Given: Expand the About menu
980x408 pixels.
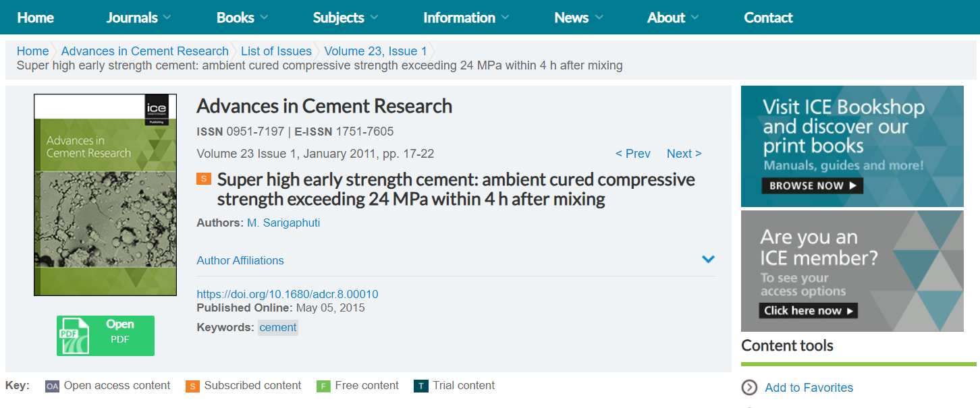Looking at the screenshot, I should [673, 18].
